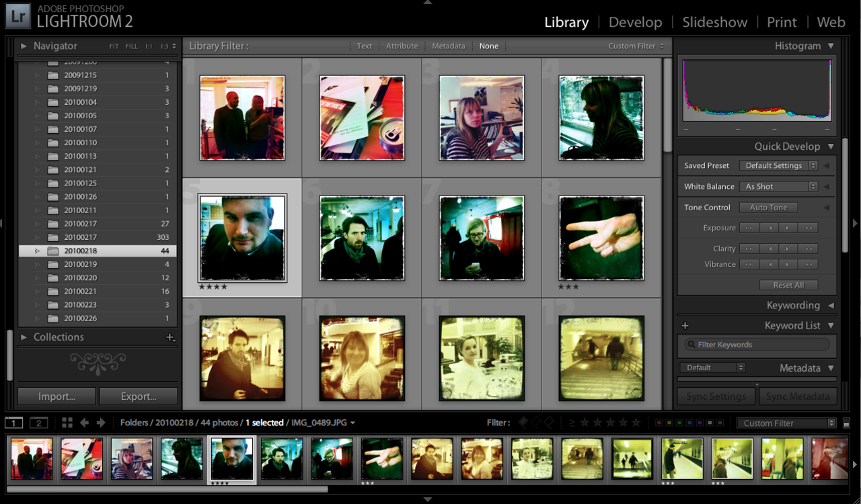Open the Metadata Default preset dropdown

coord(712,368)
